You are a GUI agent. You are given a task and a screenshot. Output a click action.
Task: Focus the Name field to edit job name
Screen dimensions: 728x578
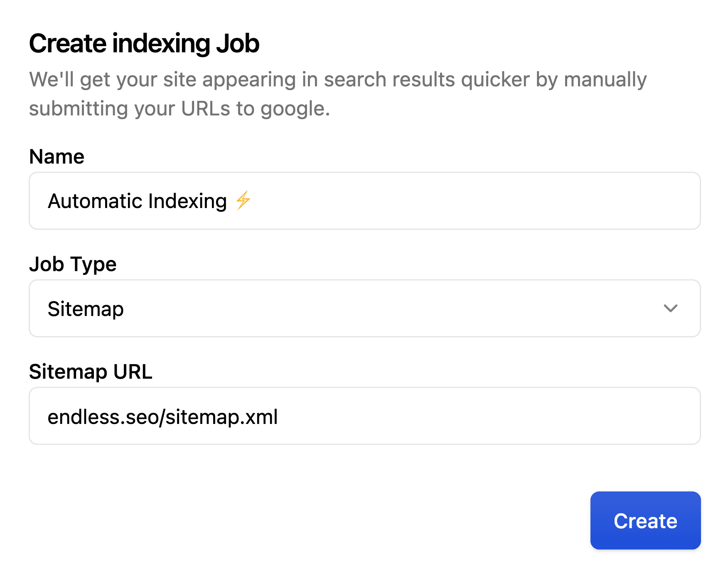point(364,201)
